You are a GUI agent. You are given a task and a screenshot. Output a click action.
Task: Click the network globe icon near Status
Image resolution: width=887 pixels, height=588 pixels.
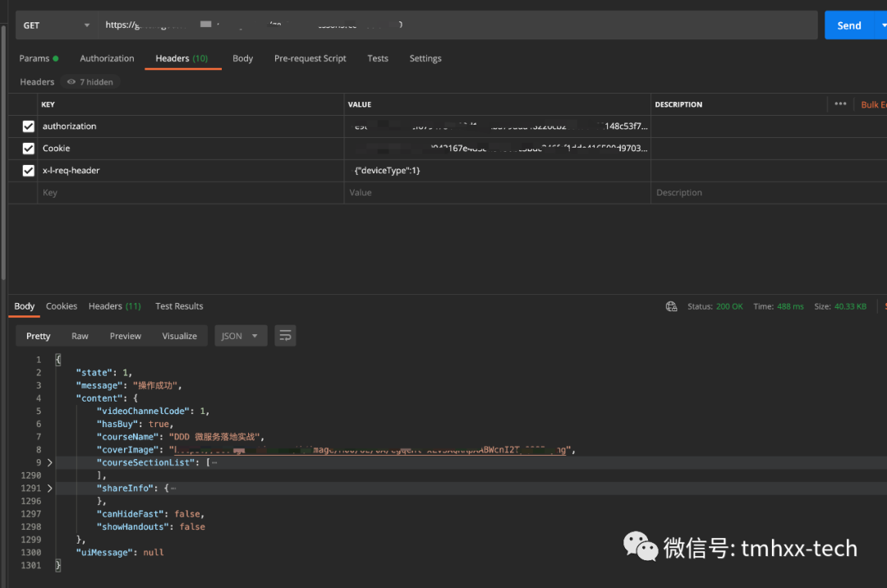pos(672,306)
